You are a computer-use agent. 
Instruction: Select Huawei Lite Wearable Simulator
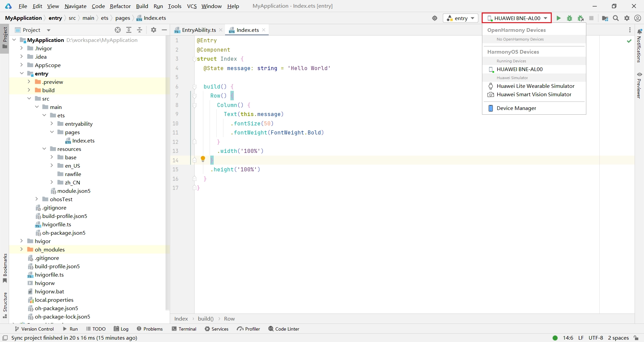535,86
